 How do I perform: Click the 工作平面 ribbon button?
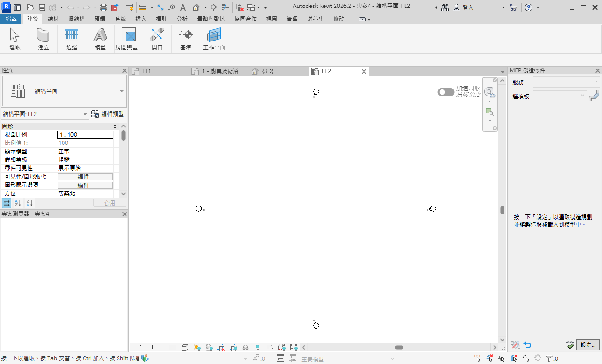click(x=214, y=39)
